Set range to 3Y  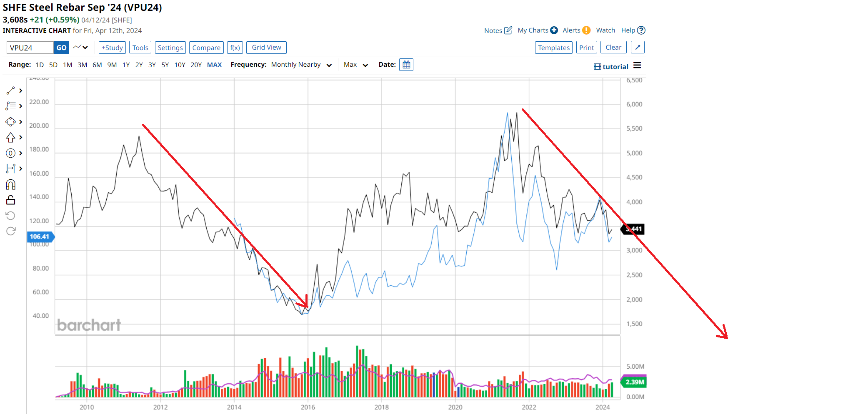tap(152, 65)
